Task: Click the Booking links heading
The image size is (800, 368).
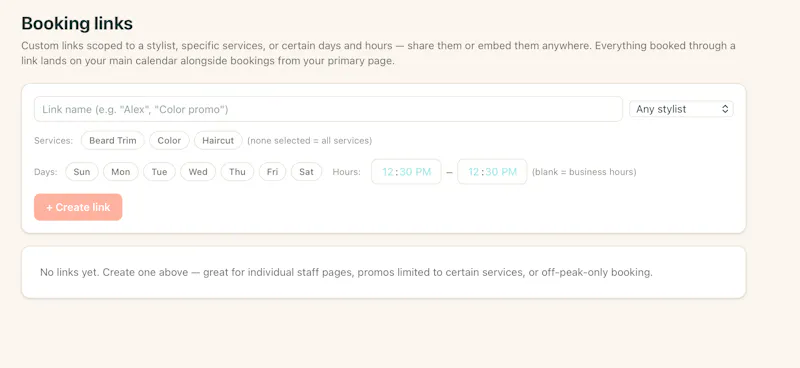Action: 77,23
